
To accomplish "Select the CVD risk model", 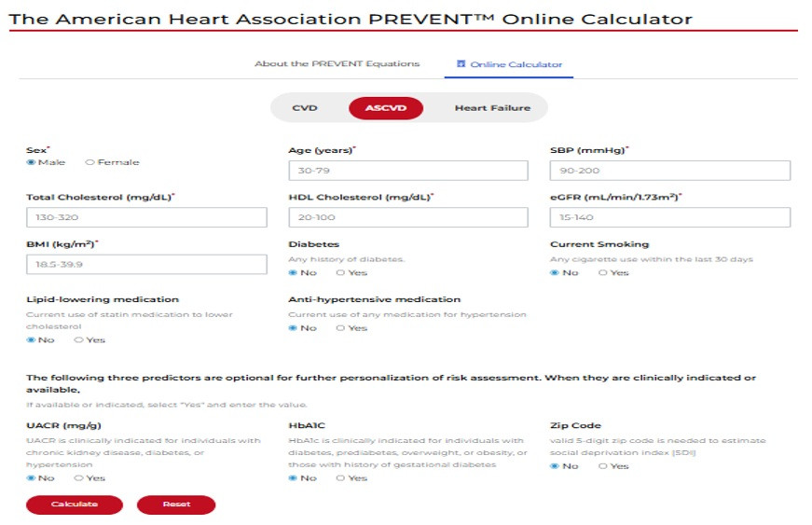I will pos(305,107).
